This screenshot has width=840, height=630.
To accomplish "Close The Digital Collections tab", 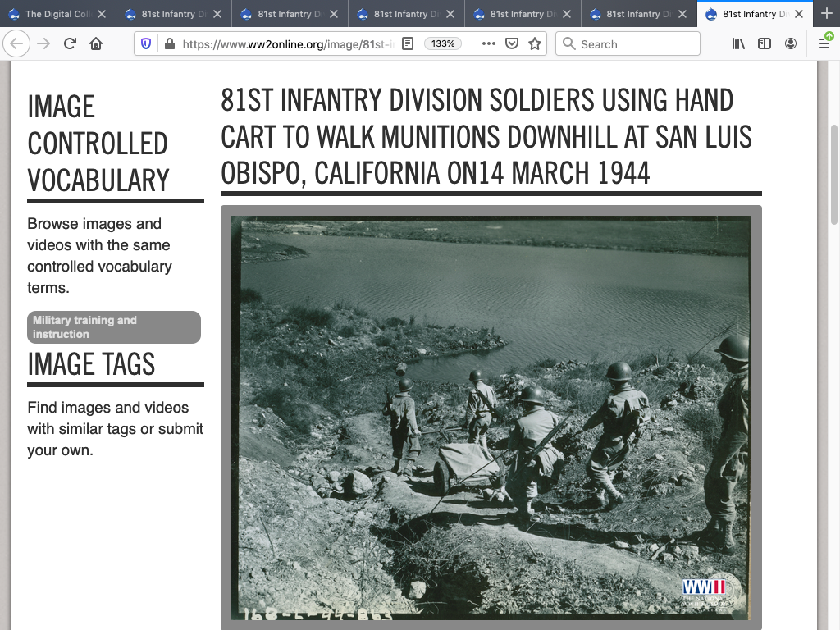I will point(101,14).
